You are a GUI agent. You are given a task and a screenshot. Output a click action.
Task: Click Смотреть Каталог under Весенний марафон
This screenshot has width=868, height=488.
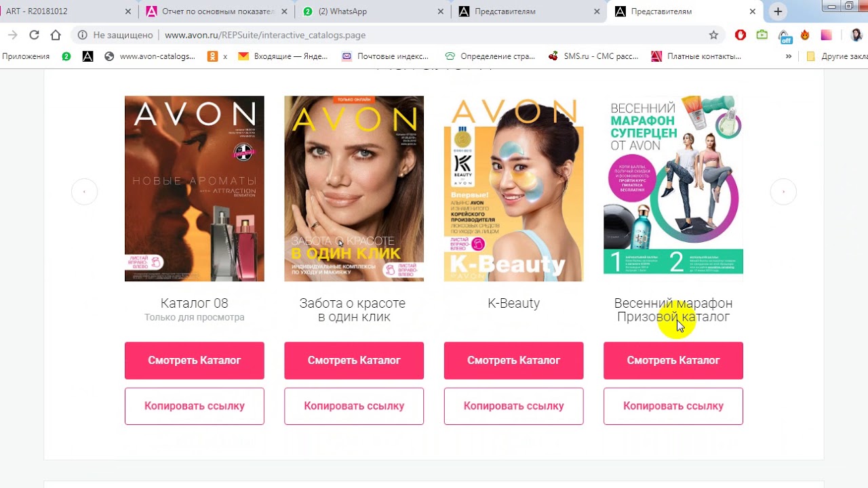[x=673, y=361]
